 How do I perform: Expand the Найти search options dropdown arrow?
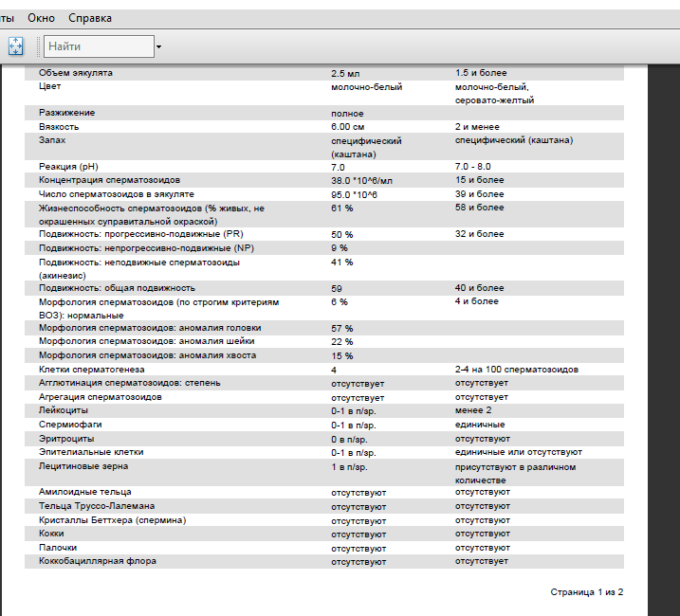159,46
